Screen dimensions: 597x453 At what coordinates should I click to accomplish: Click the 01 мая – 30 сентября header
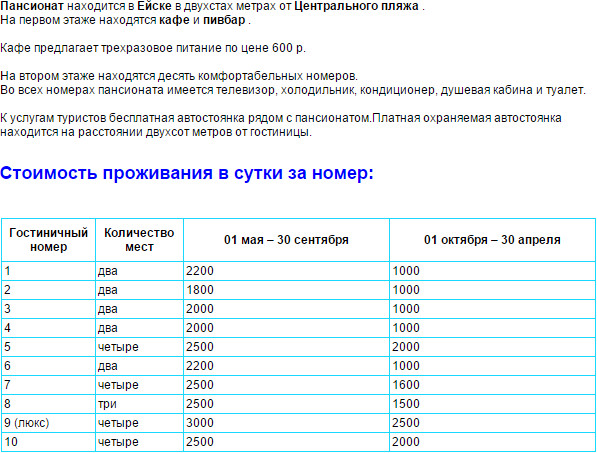click(x=286, y=240)
